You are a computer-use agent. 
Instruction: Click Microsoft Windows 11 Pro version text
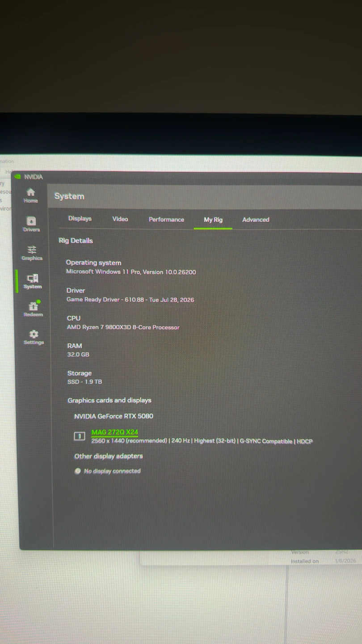[x=131, y=272]
